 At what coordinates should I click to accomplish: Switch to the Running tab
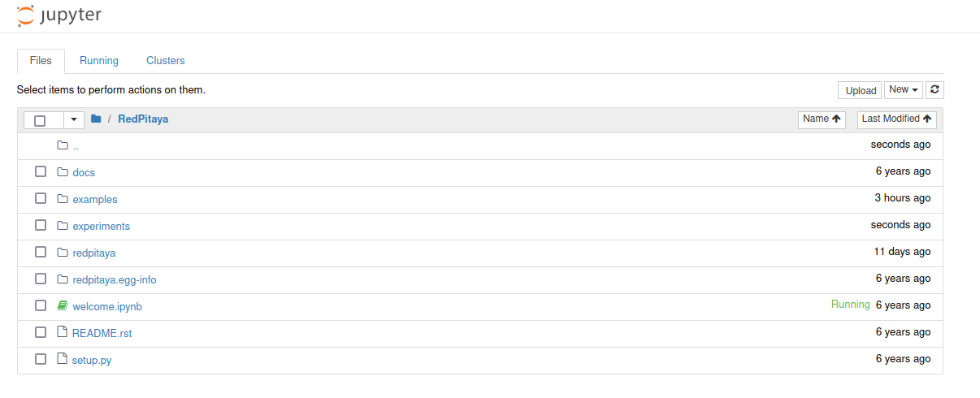click(99, 61)
